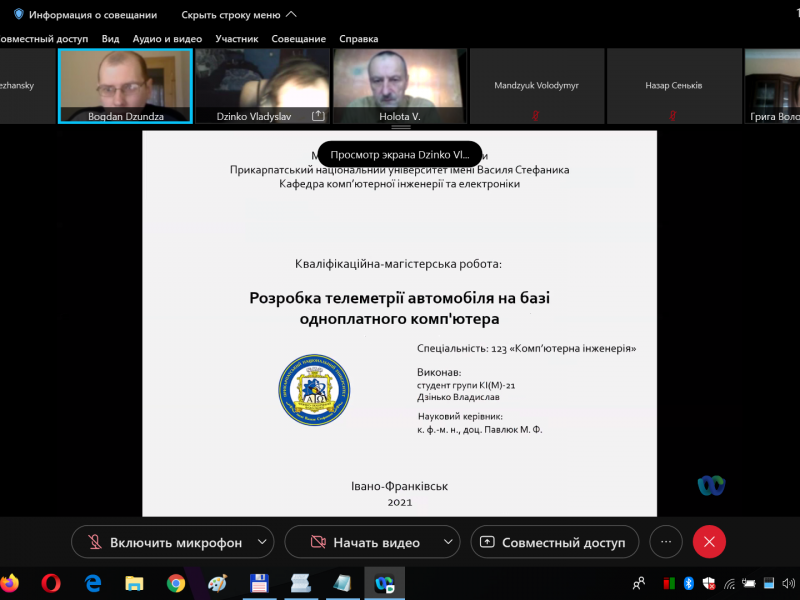This screenshot has height=600, width=800.
Task: Click share icon on Dzinko Vladyslav tile
Action: [318, 116]
